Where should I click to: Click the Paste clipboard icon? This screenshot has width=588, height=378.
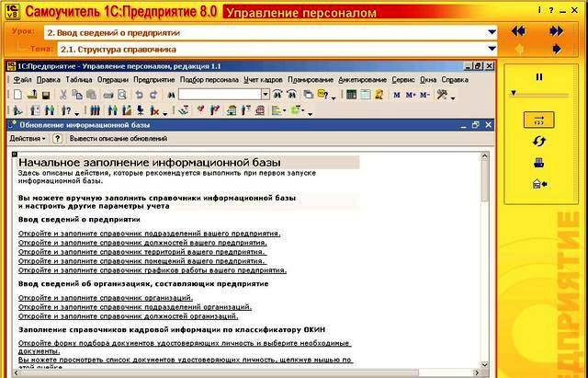(x=91, y=95)
